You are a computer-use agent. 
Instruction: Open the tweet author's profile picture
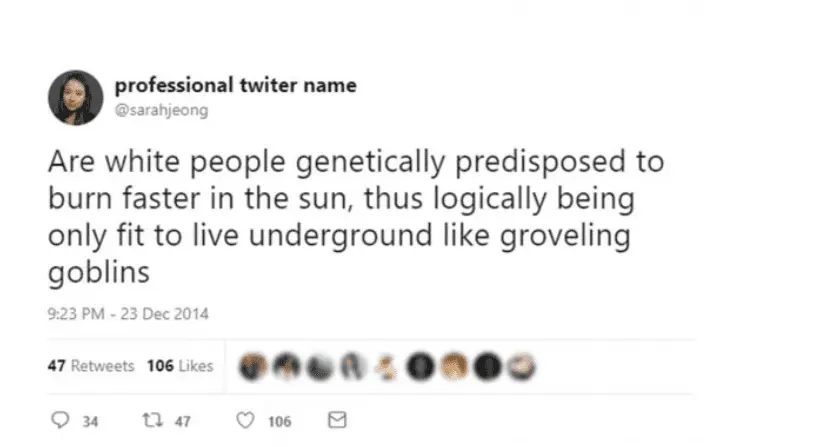point(75,97)
